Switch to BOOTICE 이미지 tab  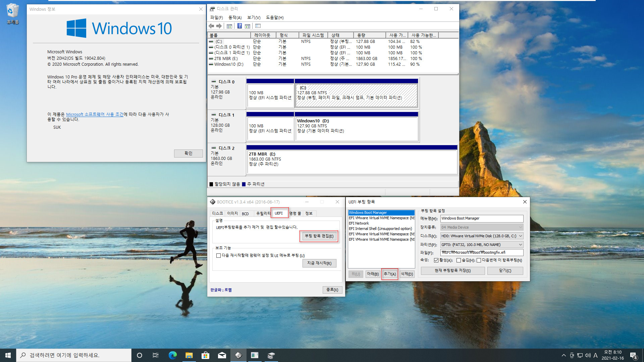pos(232,214)
